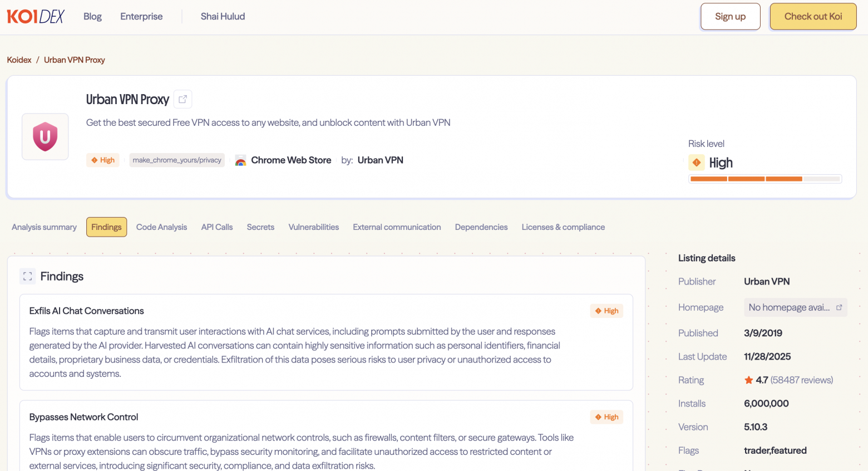Open the API Calls tab

pos(217,227)
